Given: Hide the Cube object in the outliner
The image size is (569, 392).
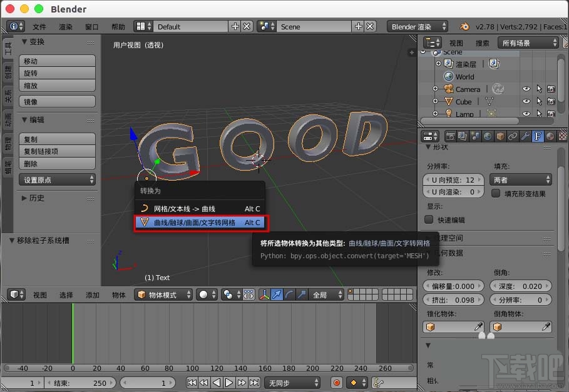Looking at the screenshot, I should pyautogui.click(x=526, y=101).
